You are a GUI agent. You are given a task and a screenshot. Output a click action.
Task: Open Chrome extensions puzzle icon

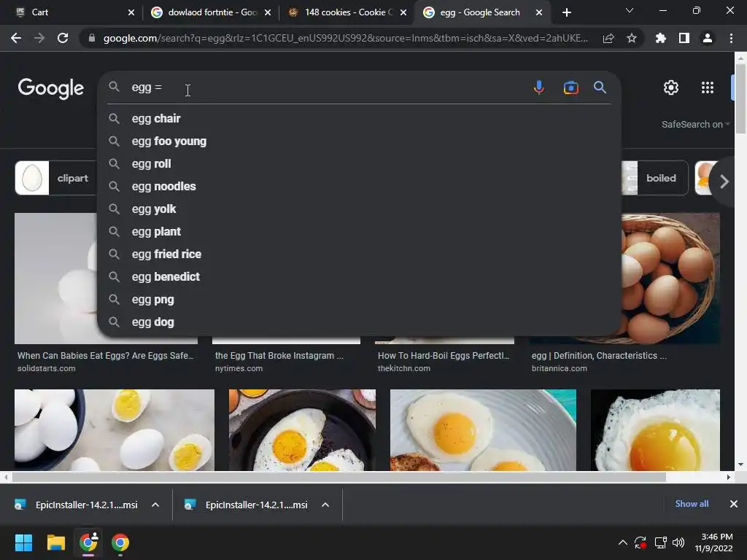click(x=661, y=38)
